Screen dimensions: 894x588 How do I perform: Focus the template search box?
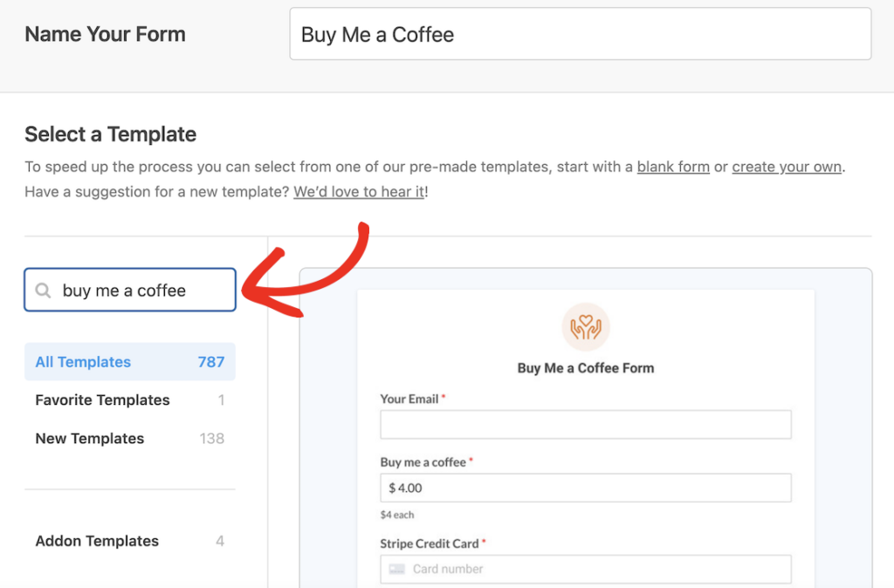pos(130,290)
